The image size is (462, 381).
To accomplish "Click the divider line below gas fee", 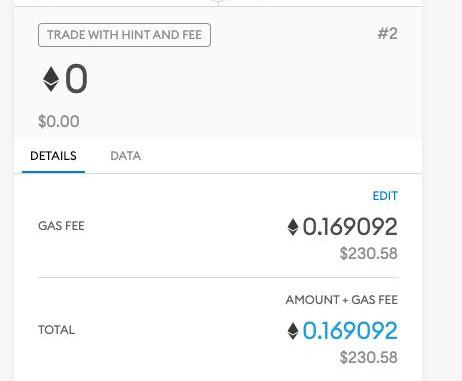I will (x=218, y=277).
